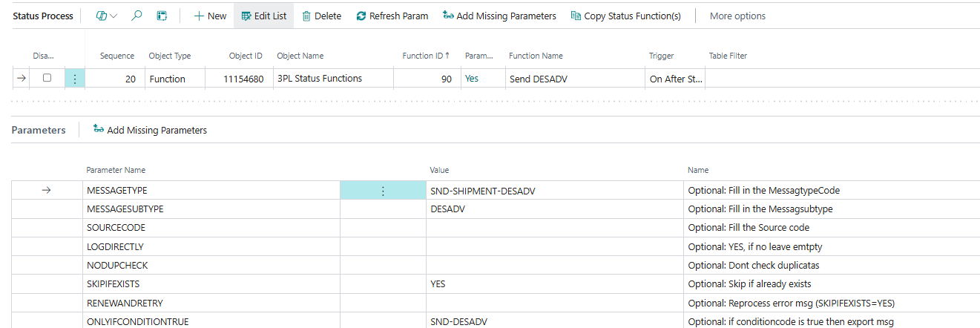Click the Value cell of MESSAGESUBTYPE row
Screen dimensions: 980x328
pos(554,209)
